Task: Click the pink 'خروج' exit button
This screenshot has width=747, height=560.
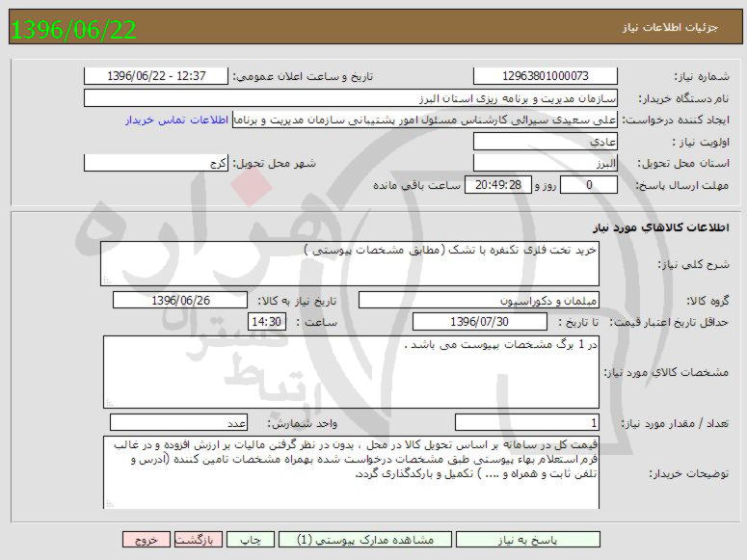Action: point(147,540)
